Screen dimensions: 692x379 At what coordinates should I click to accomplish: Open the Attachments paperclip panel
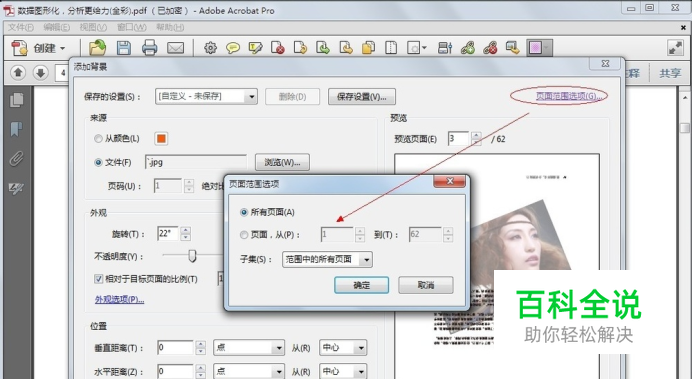(x=16, y=158)
